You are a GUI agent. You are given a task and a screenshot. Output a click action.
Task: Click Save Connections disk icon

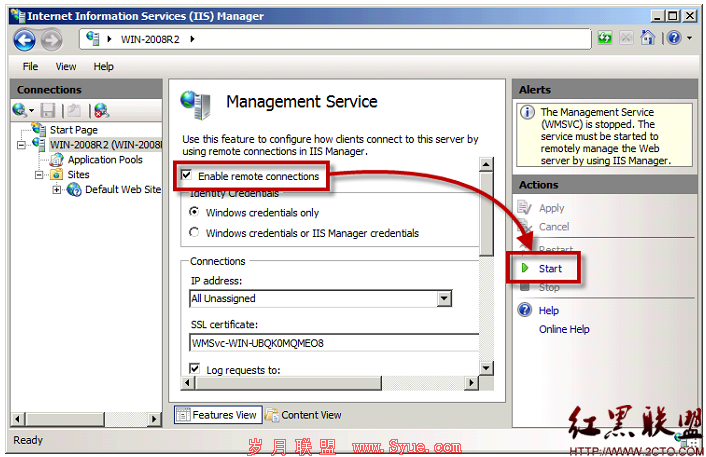click(48, 110)
